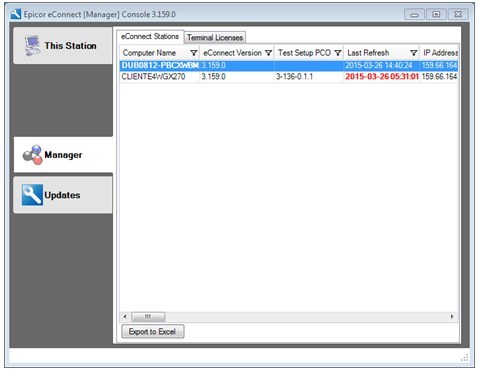The image size is (478, 372).
Task: Click the IP address in the DUB0812-PBCXWBM row
Action: (x=439, y=65)
